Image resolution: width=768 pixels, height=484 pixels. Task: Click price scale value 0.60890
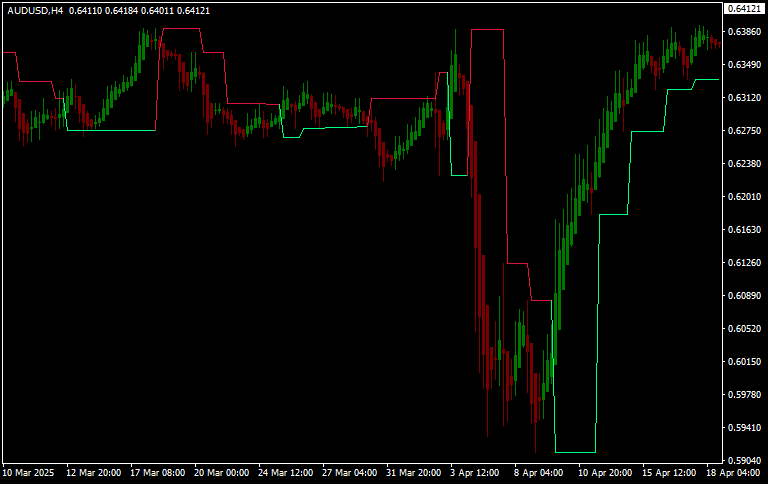tap(744, 295)
